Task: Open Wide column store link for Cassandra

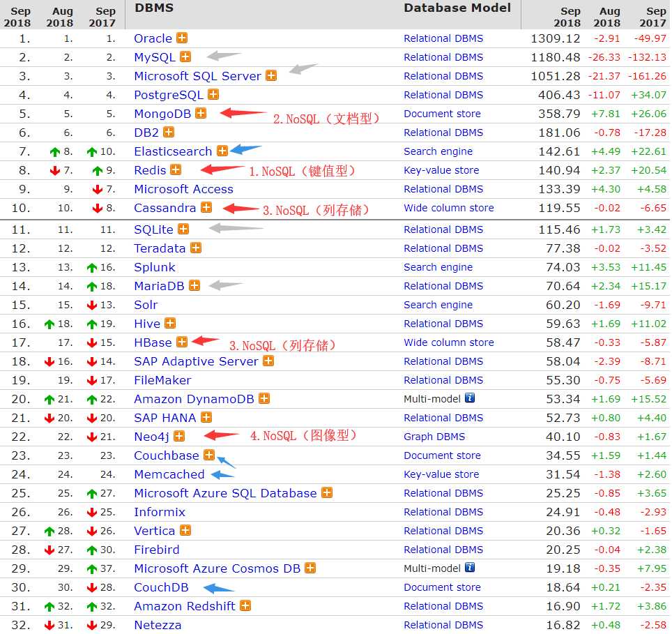Action: [449, 208]
